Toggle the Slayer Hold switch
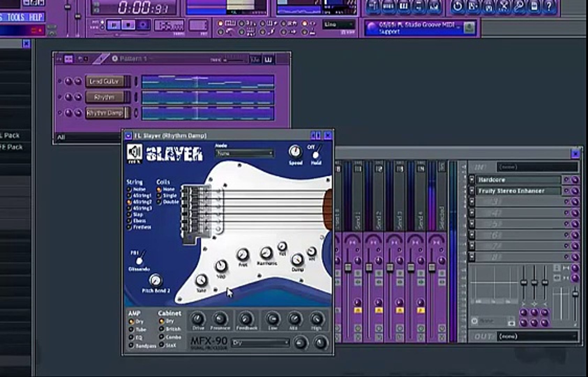Viewport: 588px width, 377px height. tap(316, 153)
